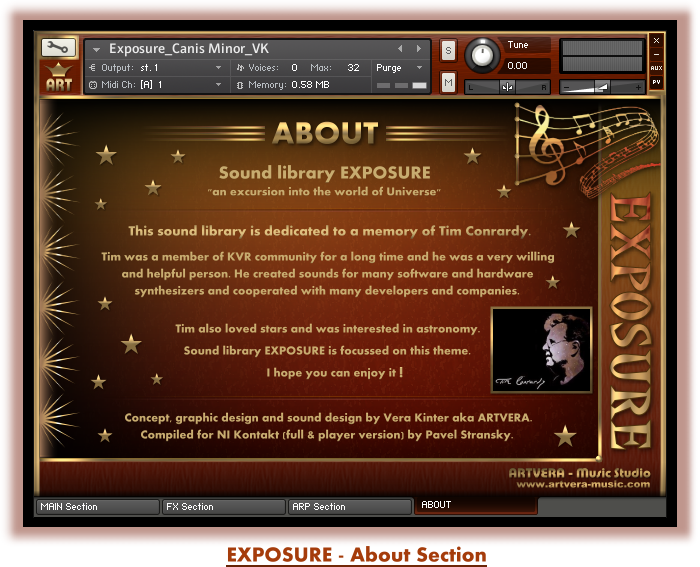Viewport: 700px width, 567px height.
Task: Click the ART crown logo icon
Action: (x=58, y=78)
